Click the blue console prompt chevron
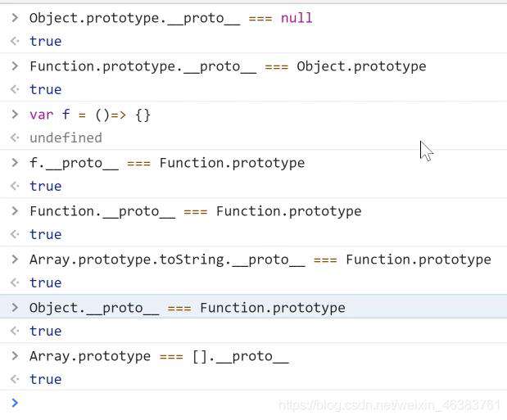507x420 pixels. click(x=15, y=403)
